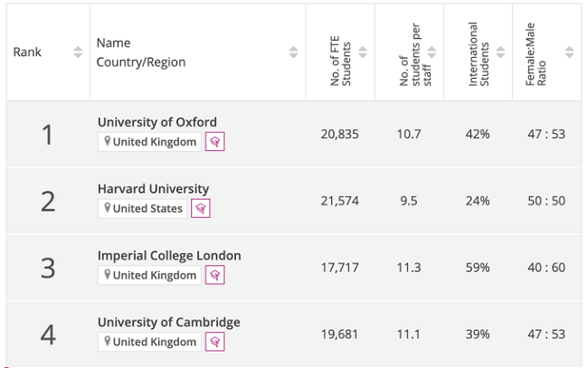The height and width of the screenshot is (368, 588).
Task: Sort the table by Rank column arrows
Action: [x=78, y=52]
